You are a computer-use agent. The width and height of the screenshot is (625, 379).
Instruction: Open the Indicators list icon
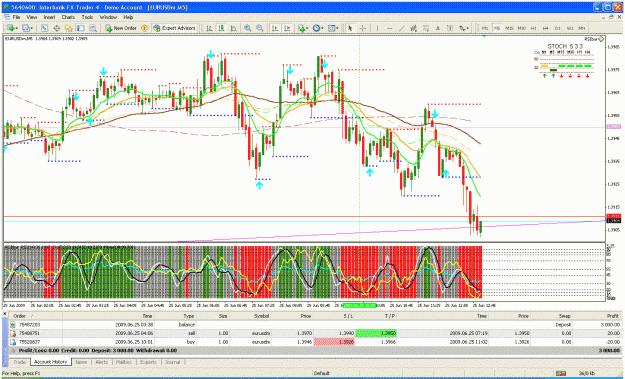point(302,28)
